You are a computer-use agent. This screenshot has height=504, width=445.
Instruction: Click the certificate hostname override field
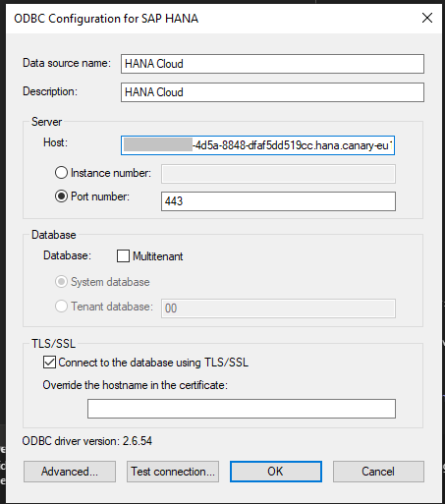coord(242,409)
